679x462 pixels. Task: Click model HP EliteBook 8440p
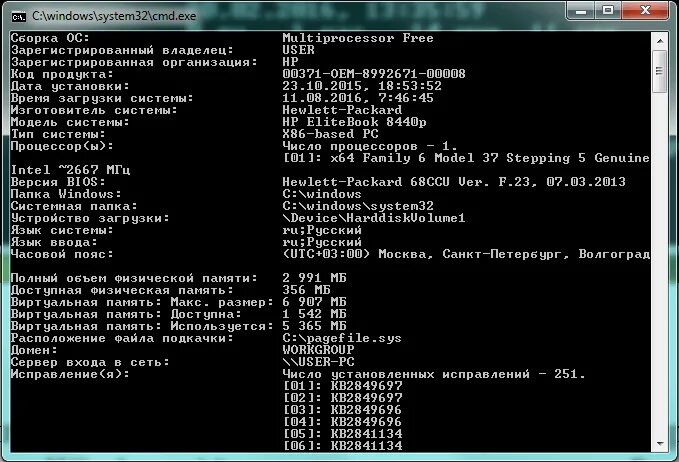[354, 122]
